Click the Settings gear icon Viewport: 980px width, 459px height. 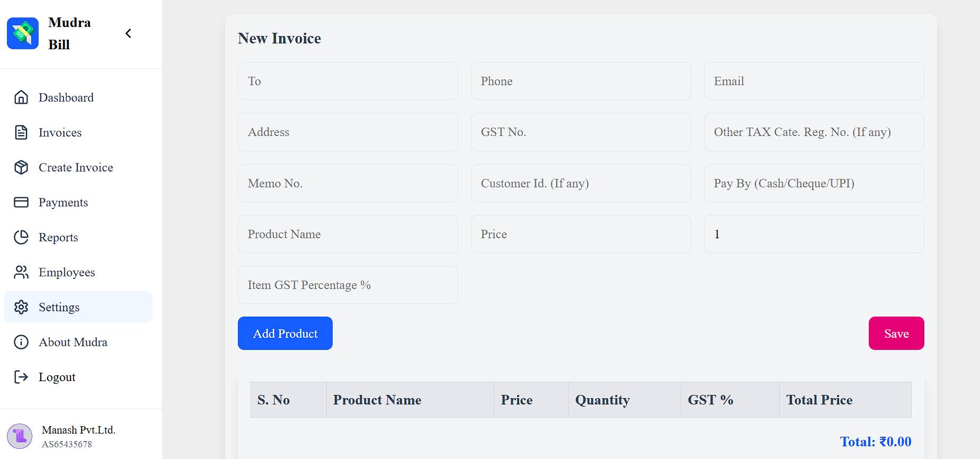[x=21, y=307]
